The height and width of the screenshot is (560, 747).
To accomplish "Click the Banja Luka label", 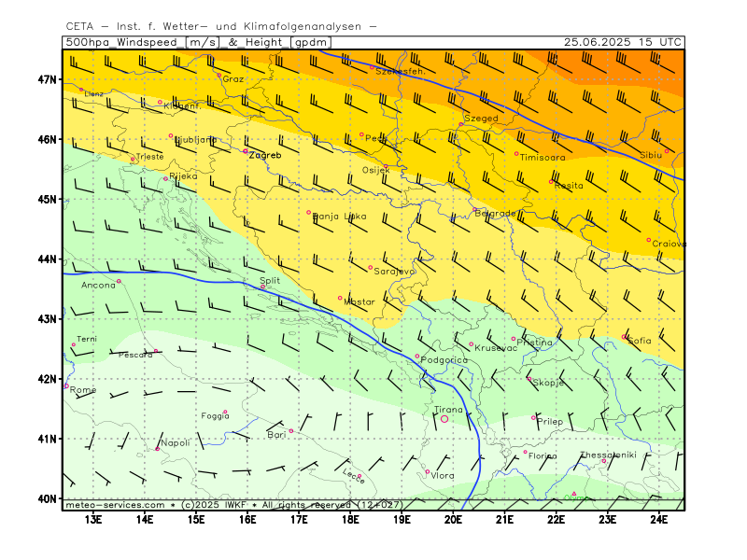I will [x=340, y=217].
